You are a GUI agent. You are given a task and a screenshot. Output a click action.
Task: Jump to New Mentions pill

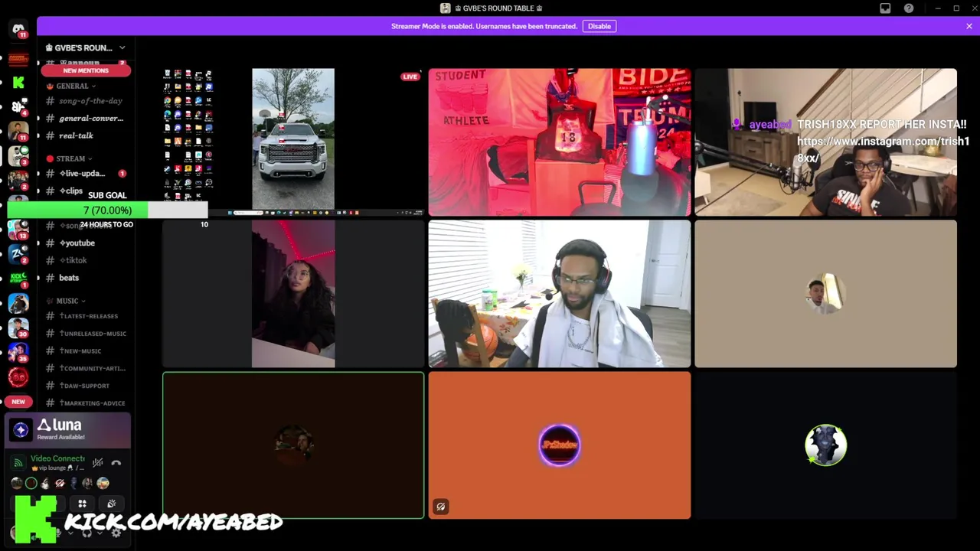(86, 70)
